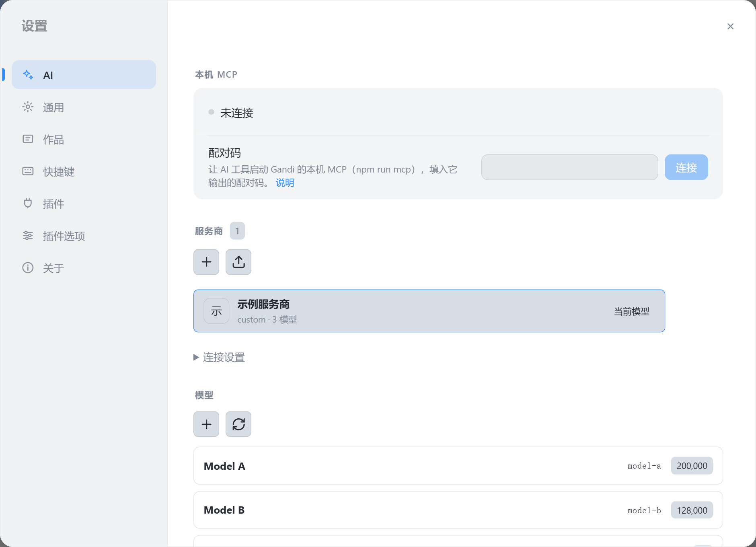This screenshot has width=756, height=547.
Task: Click the keyboard icon beside 快捷键
Action: coord(28,171)
